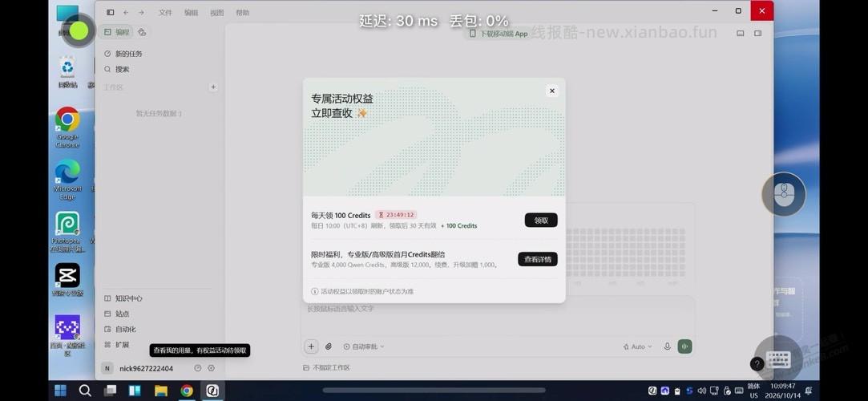This screenshot has width=868, height=401.
Task: Click the floating keyboard overlay button
Action: [x=779, y=358]
